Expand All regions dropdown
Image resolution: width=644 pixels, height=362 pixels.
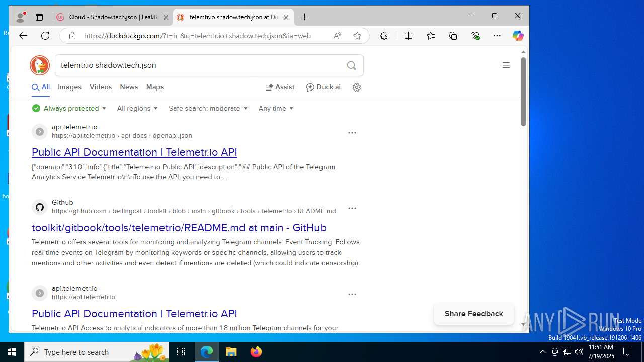pyautogui.click(x=137, y=108)
